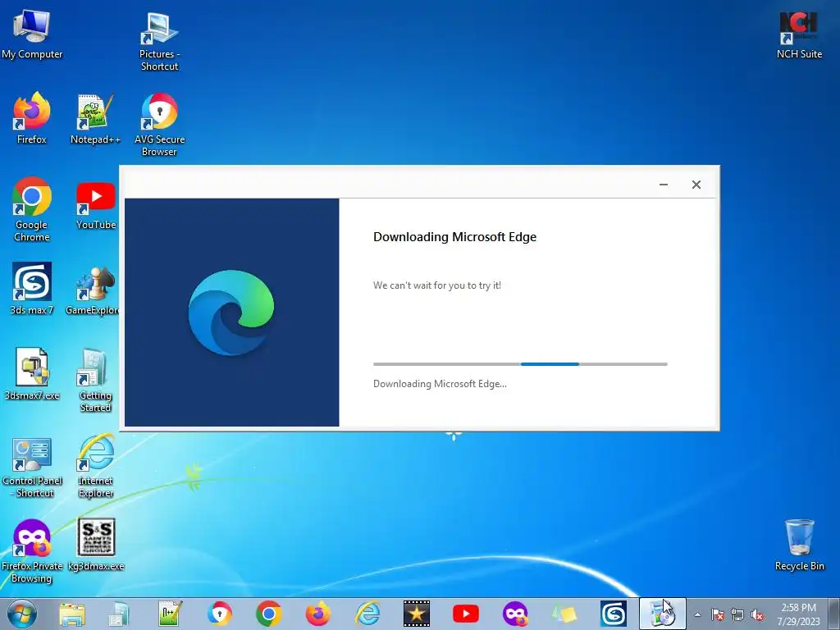Select the 3ds max 7 desktop icon

32,288
